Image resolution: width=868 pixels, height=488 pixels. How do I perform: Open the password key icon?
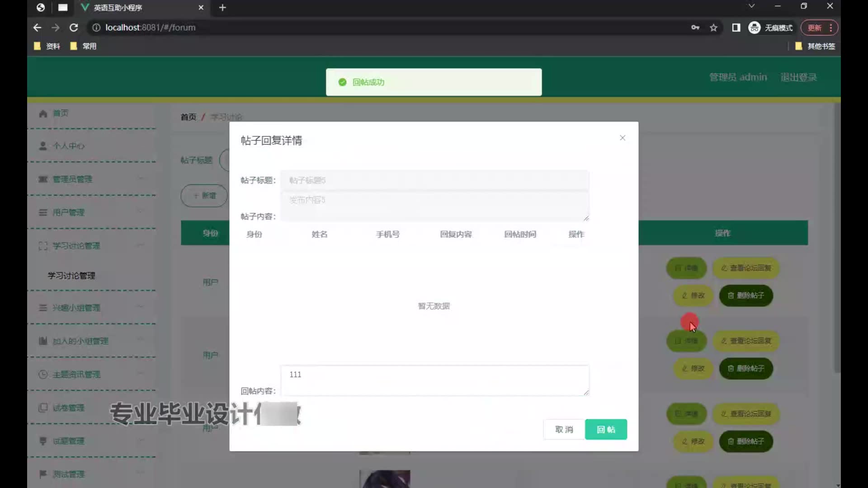pos(695,28)
